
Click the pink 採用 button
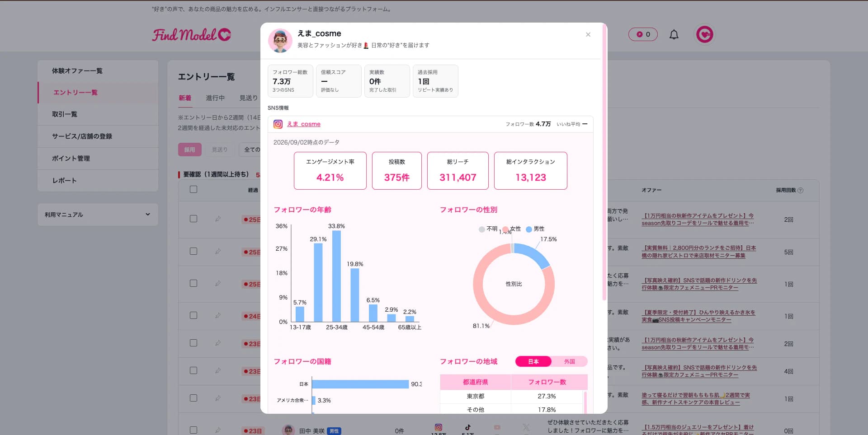190,150
